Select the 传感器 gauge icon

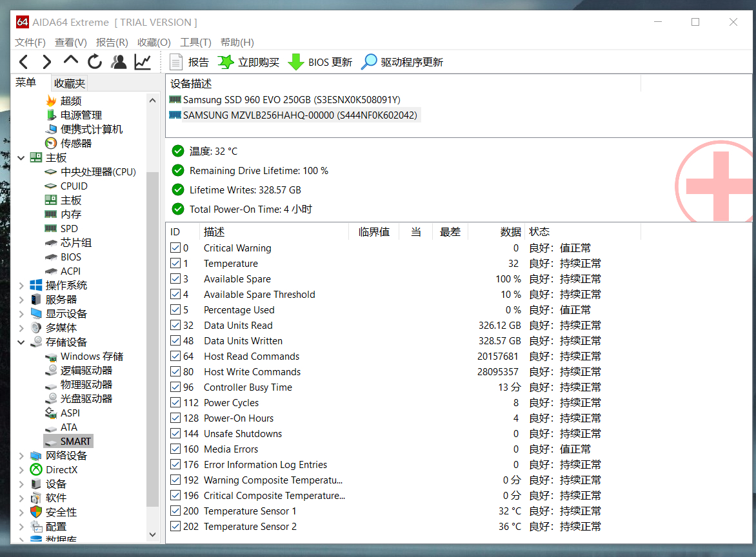[50, 143]
